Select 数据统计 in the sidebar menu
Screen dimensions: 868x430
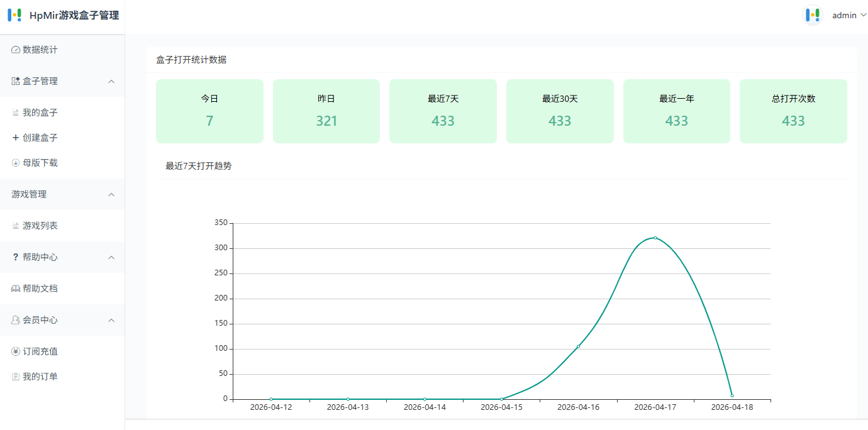click(38, 49)
